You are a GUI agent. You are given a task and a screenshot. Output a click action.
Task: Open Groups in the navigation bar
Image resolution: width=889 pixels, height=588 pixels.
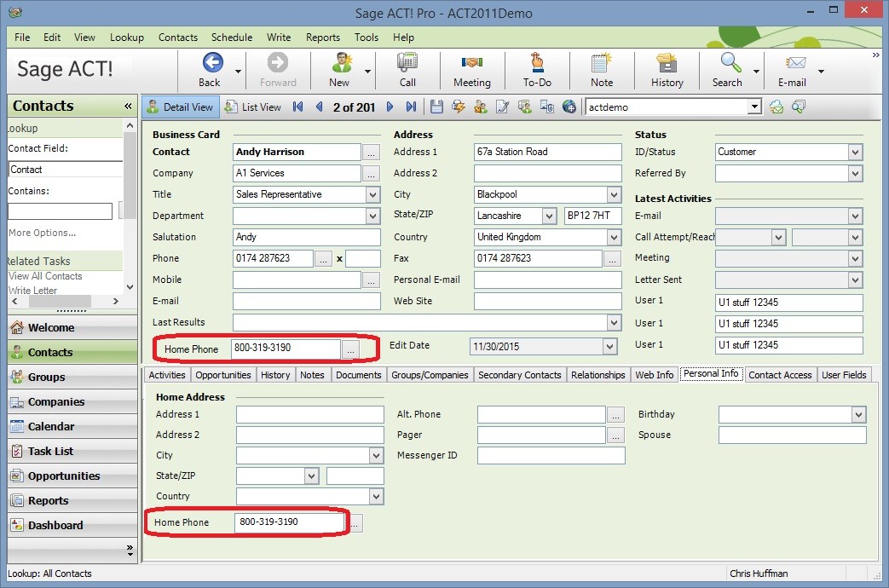pos(72,377)
